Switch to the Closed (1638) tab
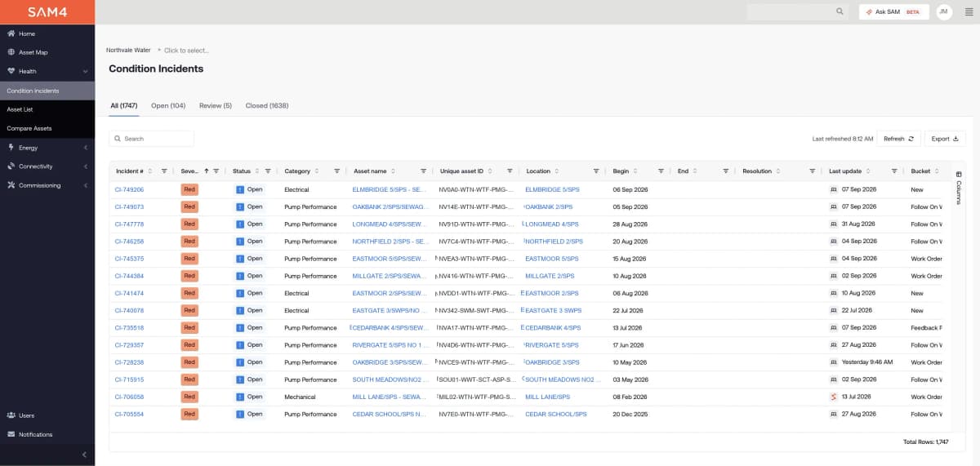Screen dimensions: 980x466 267,106
